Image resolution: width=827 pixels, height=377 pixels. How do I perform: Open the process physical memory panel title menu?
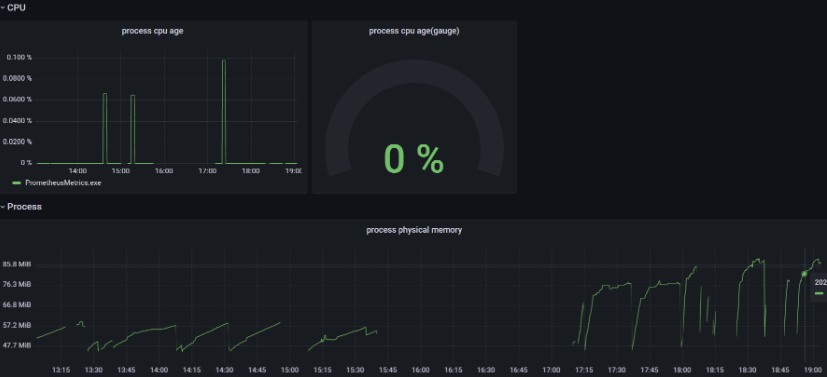click(414, 230)
